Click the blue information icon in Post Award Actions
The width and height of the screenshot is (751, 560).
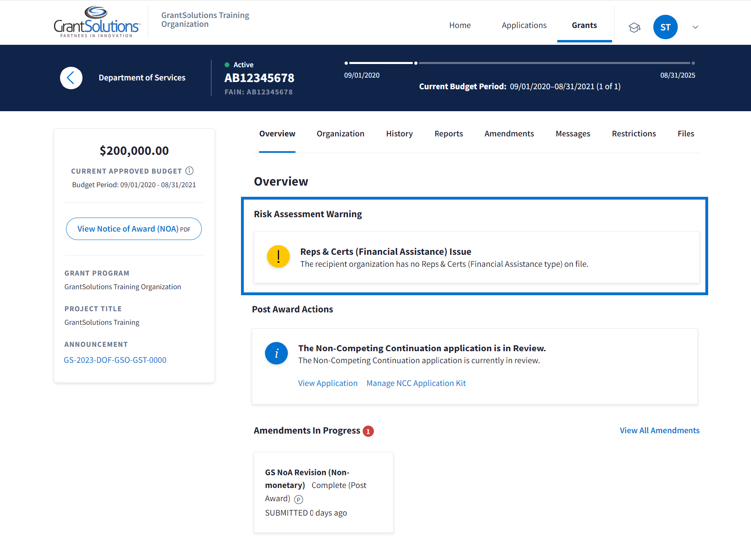click(x=276, y=353)
